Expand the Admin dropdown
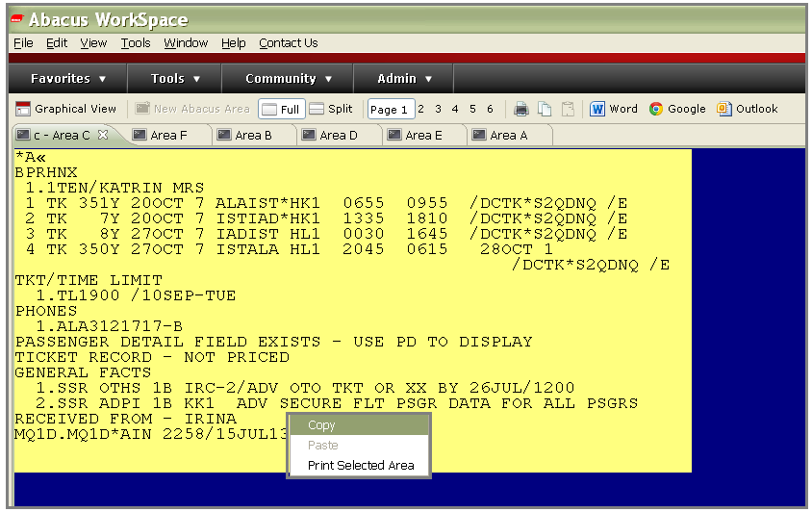The width and height of the screenshot is (812, 512). pos(403,79)
